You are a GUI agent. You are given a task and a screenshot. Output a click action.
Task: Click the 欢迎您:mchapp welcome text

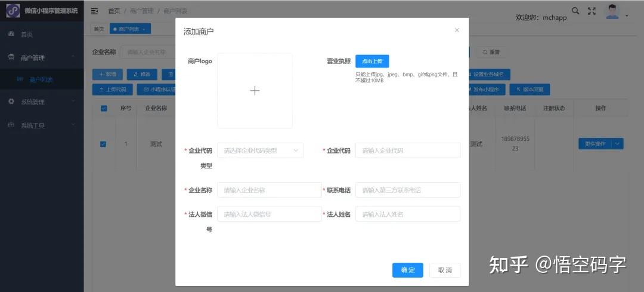click(541, 18)
